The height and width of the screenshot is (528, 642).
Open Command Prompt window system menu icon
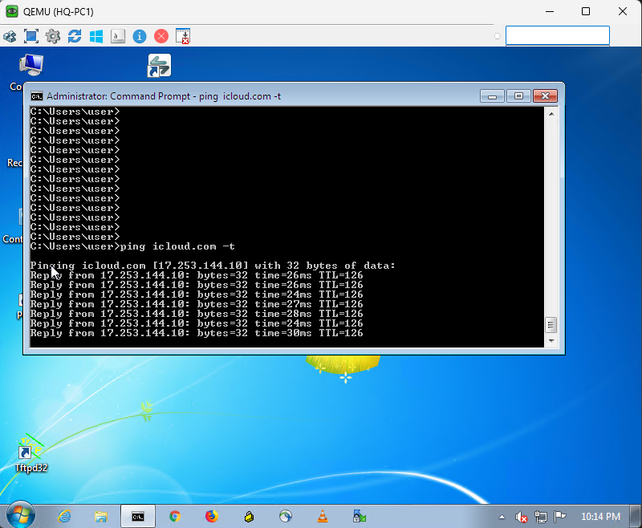point(36,96)
